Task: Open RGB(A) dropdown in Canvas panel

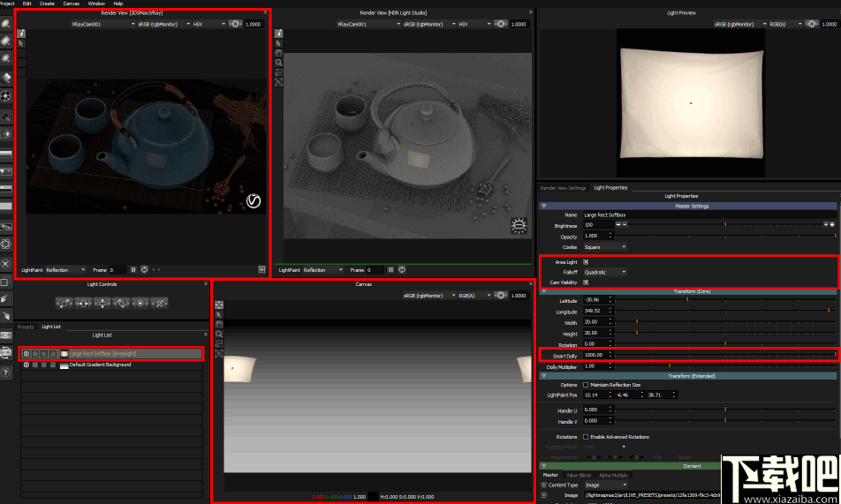Action: [474, 296]
